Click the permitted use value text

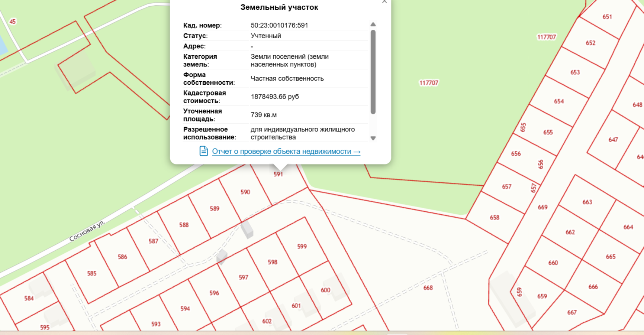tap(303, 133)
